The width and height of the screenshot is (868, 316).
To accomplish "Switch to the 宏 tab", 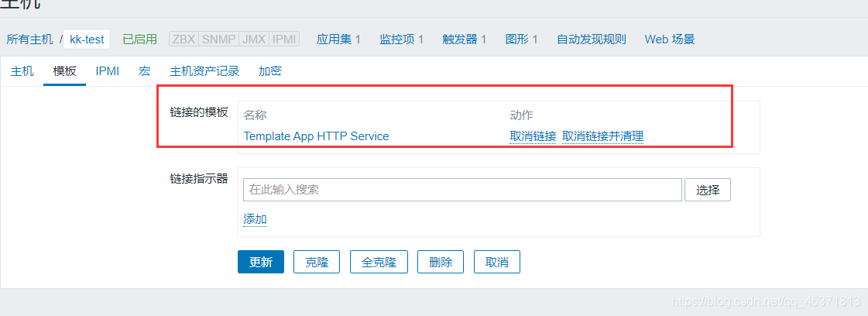I will point(144,71).
